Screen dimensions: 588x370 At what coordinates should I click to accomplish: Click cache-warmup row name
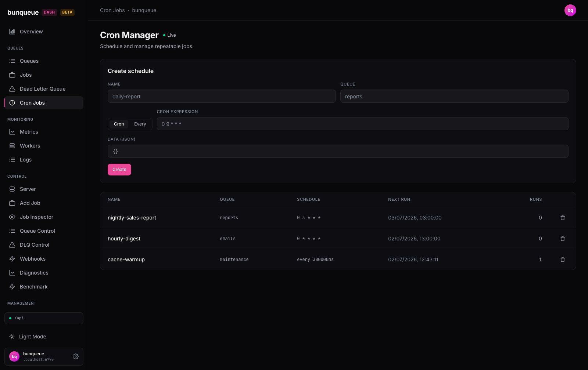(x=126, y=260)
